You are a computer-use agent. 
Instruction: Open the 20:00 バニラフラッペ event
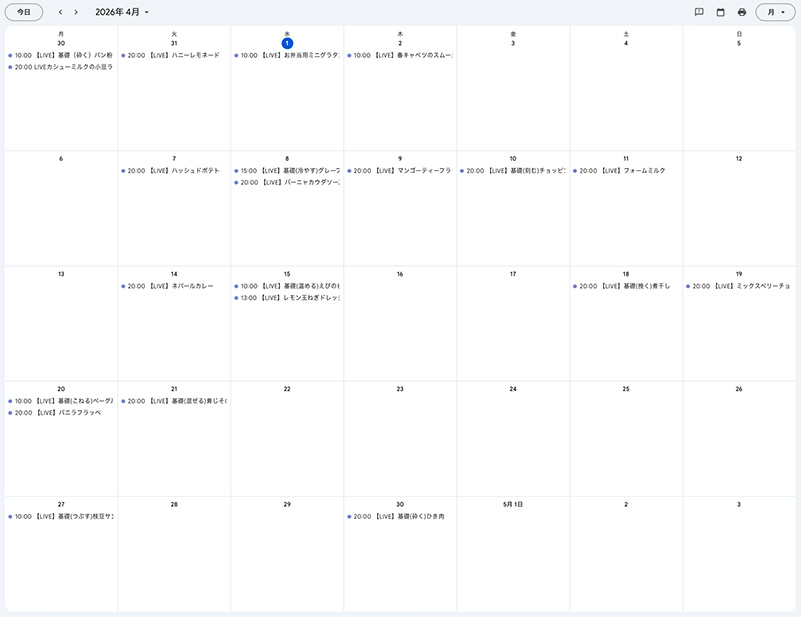[x=58, y=413]
